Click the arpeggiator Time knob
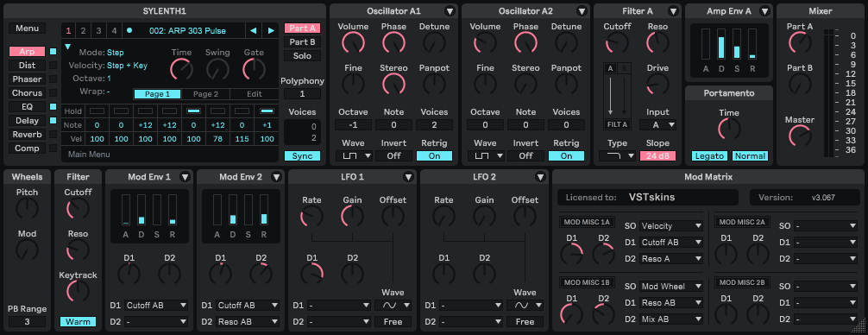 pos(181,69)
